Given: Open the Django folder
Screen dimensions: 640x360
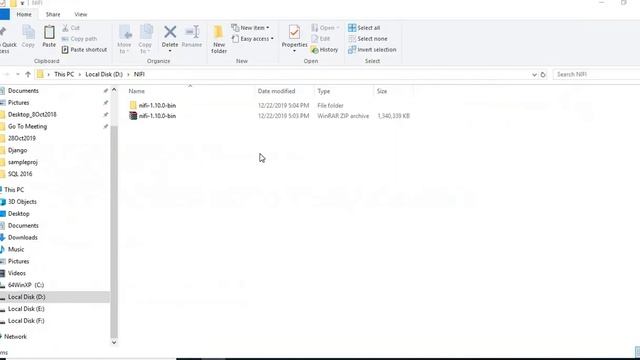Looking at the screenshot, I should (x=18, y=150).
